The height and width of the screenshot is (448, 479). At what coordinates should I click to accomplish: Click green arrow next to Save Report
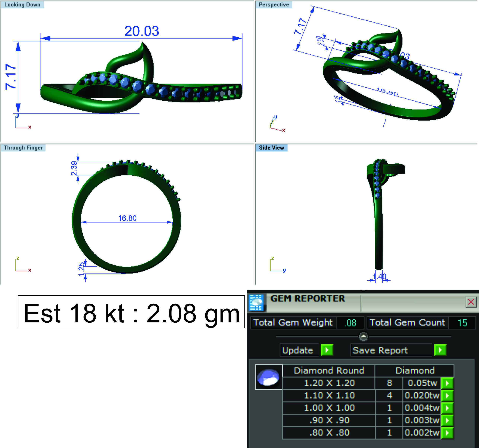click(440, 350)
